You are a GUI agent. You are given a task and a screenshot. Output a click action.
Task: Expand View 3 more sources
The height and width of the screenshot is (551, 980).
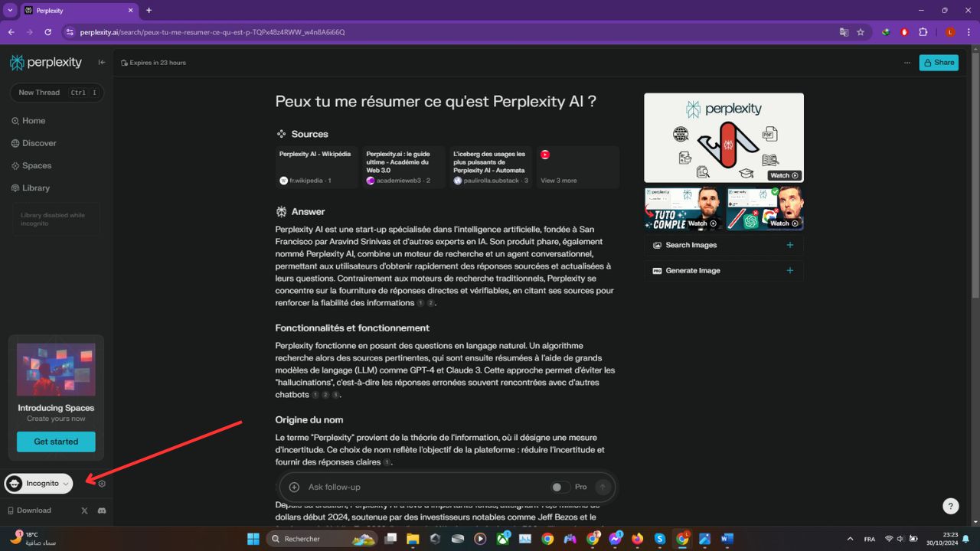578,167
